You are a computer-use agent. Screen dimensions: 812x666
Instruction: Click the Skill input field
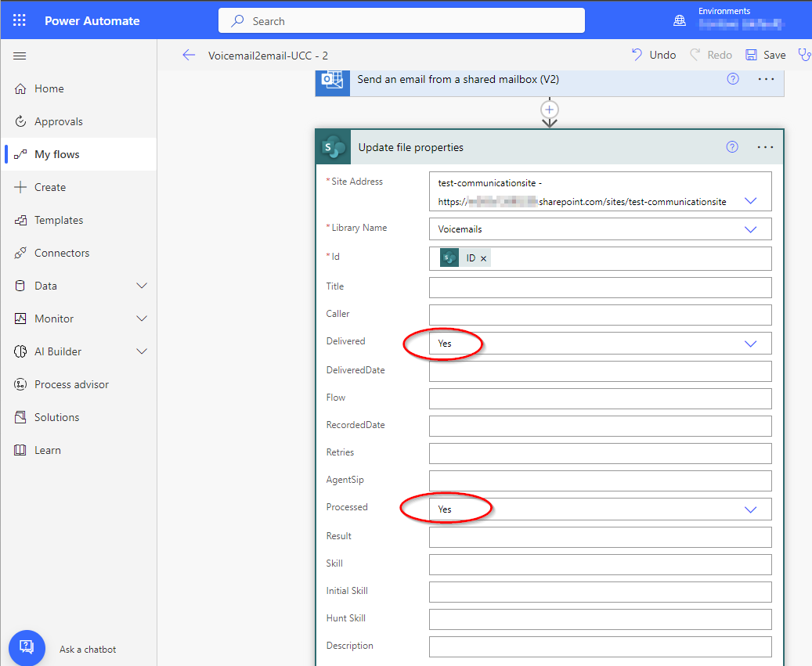(x=601, y=565)
